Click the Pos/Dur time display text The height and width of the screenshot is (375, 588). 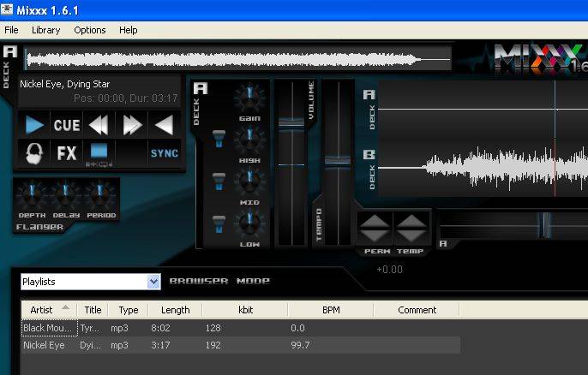(x=126, y=98)
